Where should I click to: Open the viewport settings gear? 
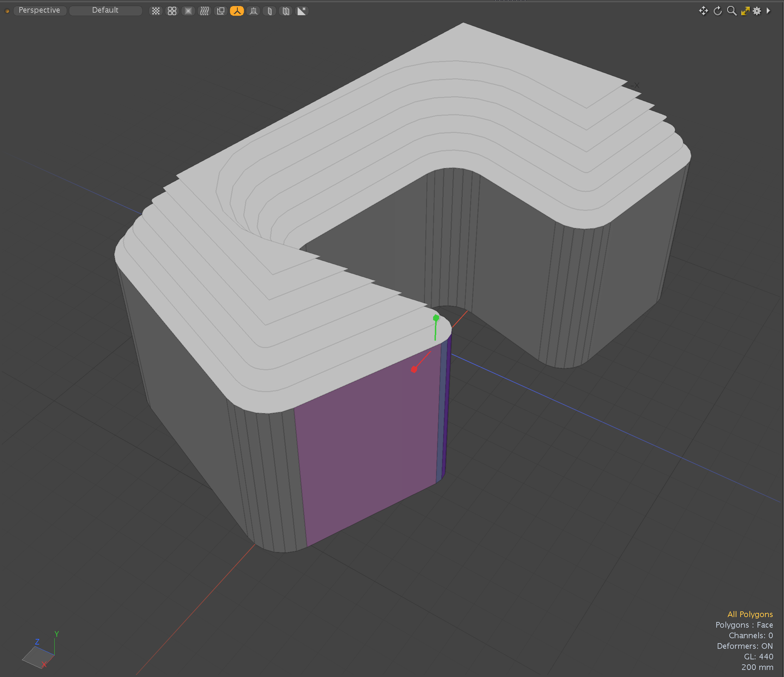click(757, 11)
